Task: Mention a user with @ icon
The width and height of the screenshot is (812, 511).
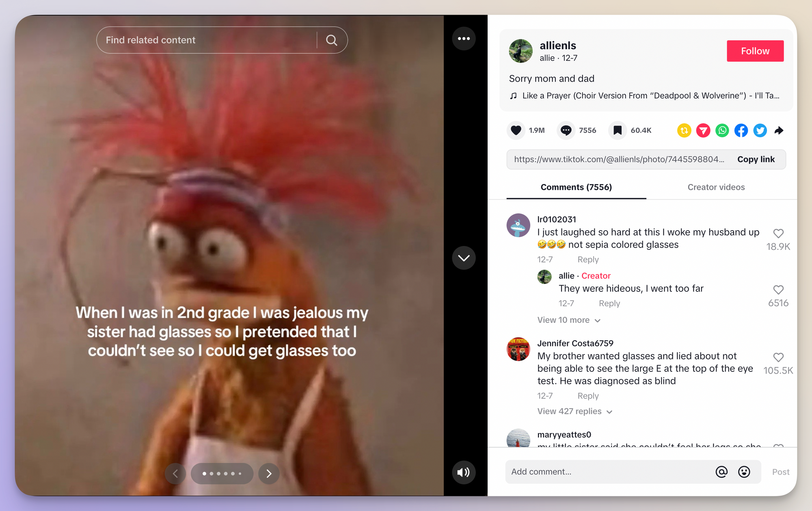Action: [721, 472]
